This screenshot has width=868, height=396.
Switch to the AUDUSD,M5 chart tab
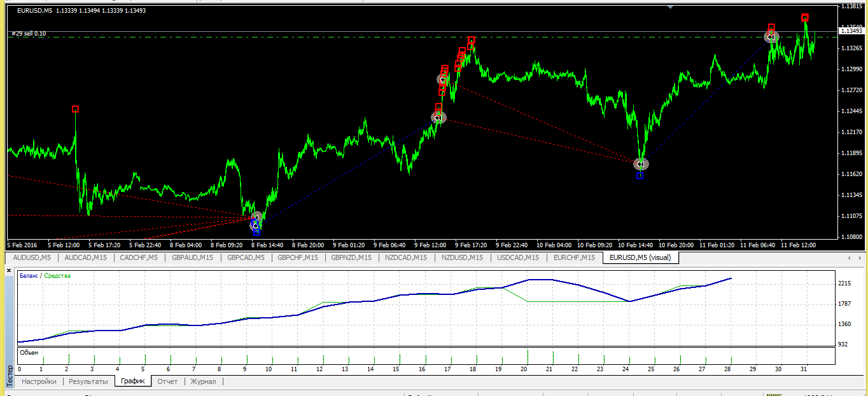point(32,257)
